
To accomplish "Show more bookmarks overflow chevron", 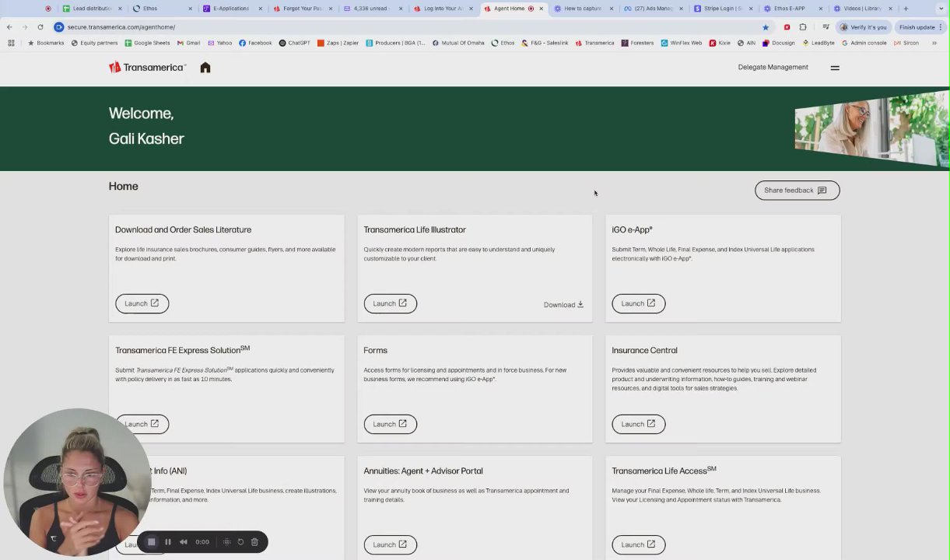I will click(x=934, y=43).
